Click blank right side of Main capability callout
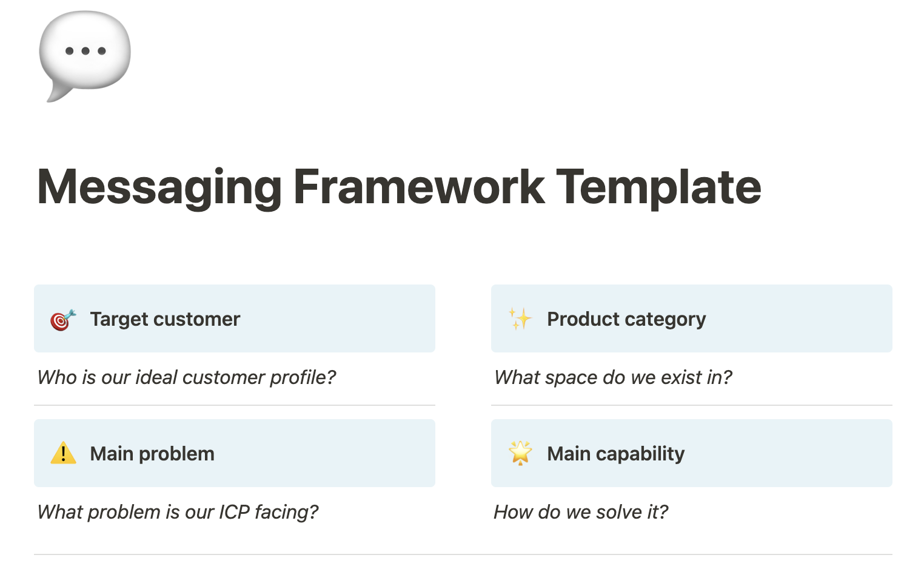This screenshot has width=924, height=586. click(x=788, y=453)
